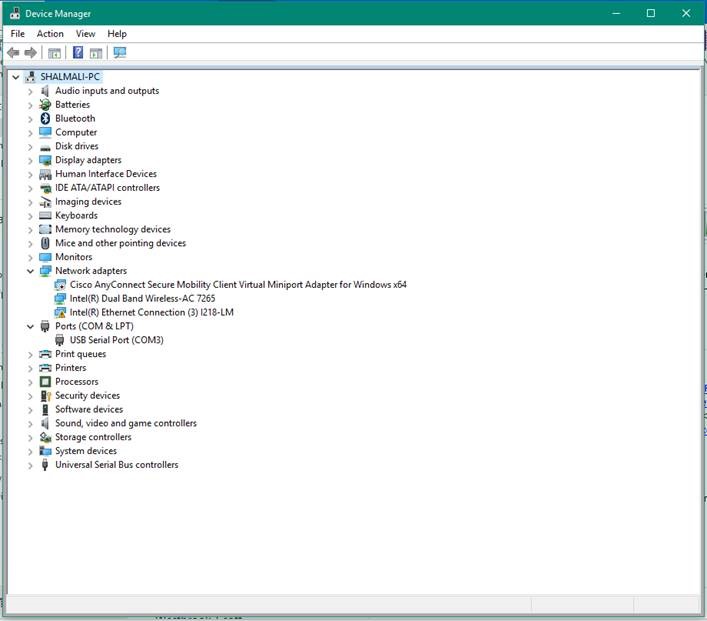This screenshot has height=621, width=707.
Task: Click the Processors category icon
Action: [x=45, y=381]
